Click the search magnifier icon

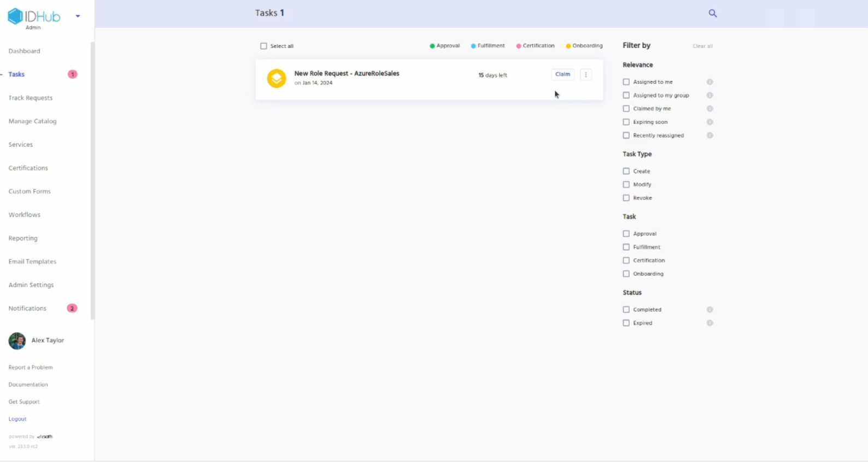pos(712,14)
